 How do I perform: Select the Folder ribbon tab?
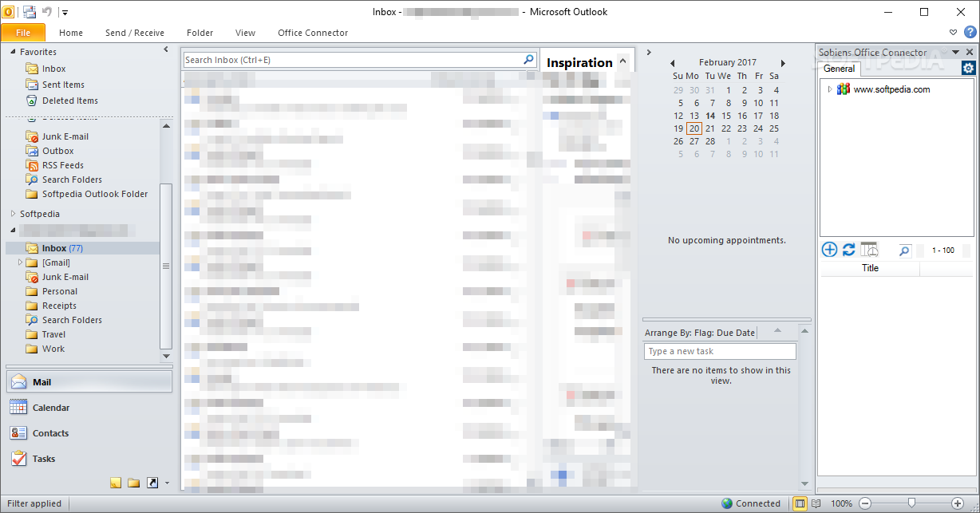[200, 33]
